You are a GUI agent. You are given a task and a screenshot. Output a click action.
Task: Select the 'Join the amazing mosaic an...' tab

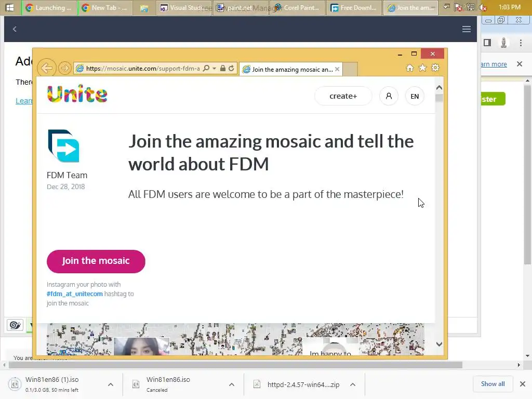click(x=291, y=69)
